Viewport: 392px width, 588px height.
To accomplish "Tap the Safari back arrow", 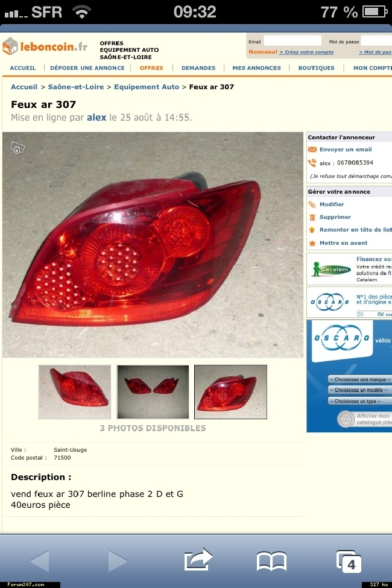I will (40, 561).
